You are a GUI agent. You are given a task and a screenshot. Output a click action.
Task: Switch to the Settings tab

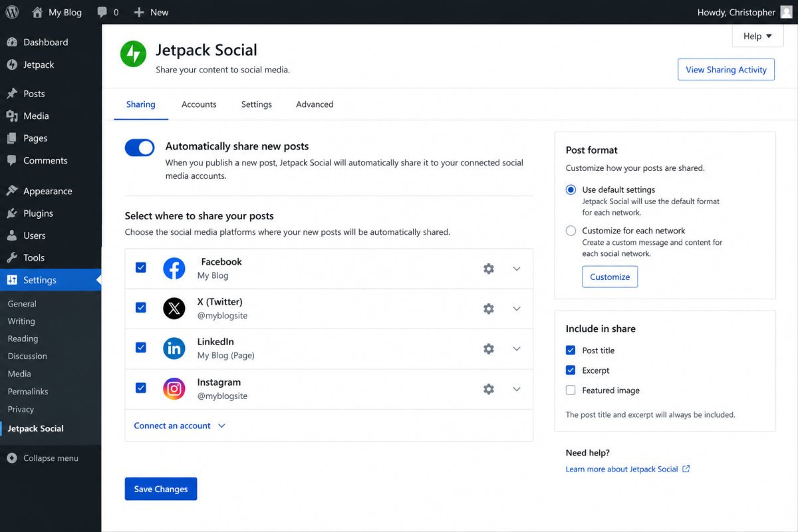(x=257, y=104)
